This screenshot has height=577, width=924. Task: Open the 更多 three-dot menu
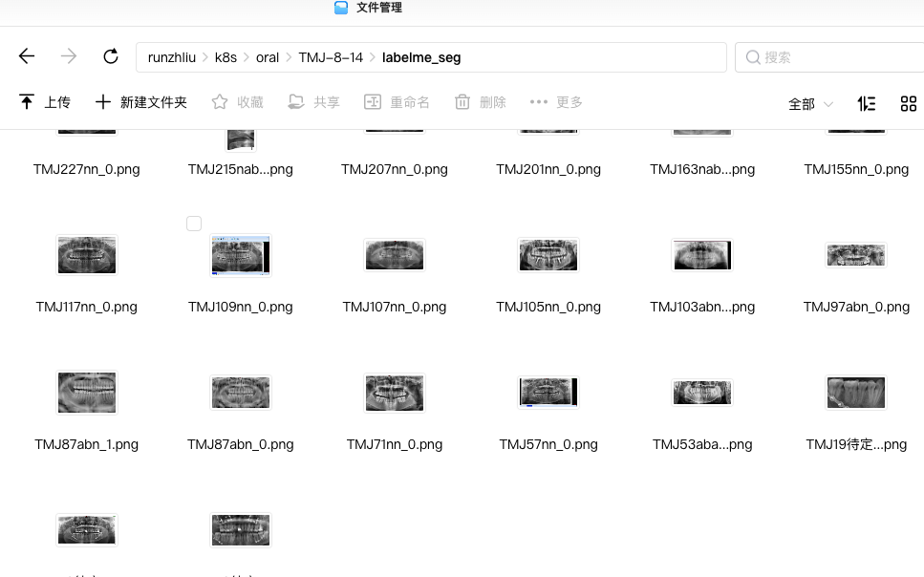539,102
